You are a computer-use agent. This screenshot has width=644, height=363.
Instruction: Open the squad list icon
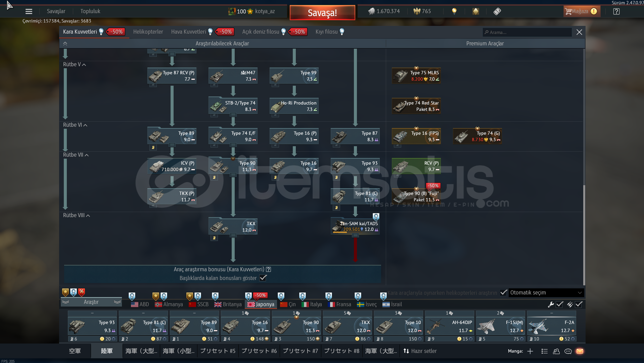click(545, 351)
